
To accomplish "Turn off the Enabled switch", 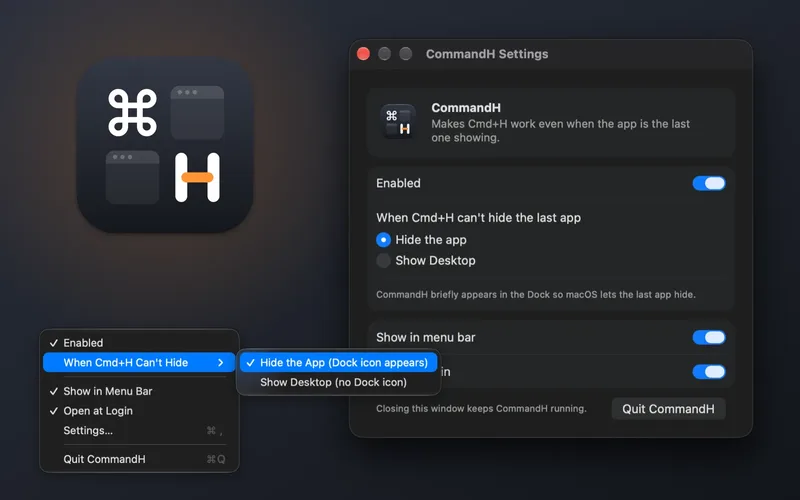I will (709, 183).
